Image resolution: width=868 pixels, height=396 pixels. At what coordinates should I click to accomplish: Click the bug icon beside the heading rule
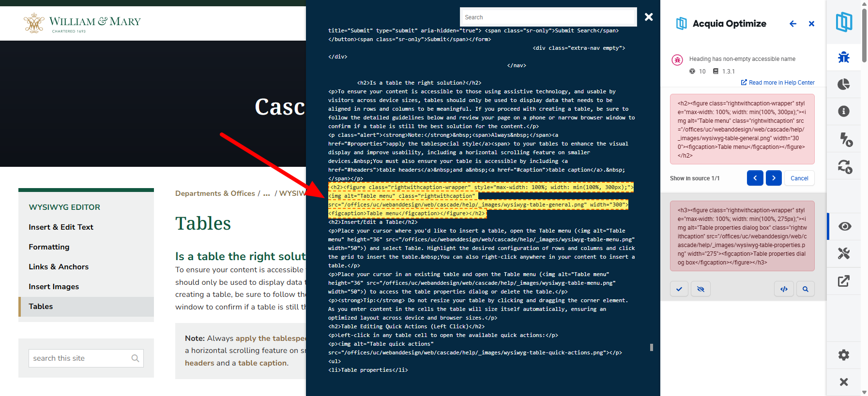pos(677,60)
